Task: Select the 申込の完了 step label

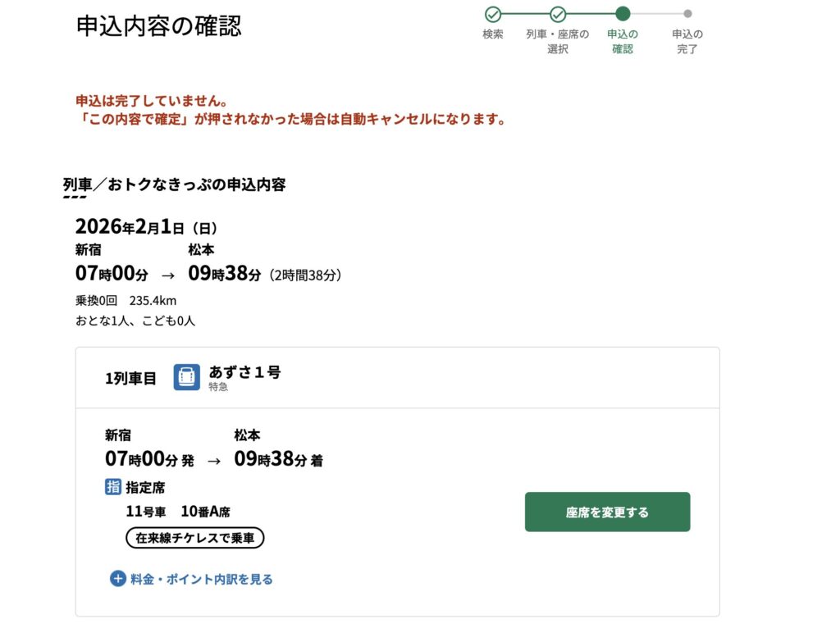Action: click(x=687, y=41)
